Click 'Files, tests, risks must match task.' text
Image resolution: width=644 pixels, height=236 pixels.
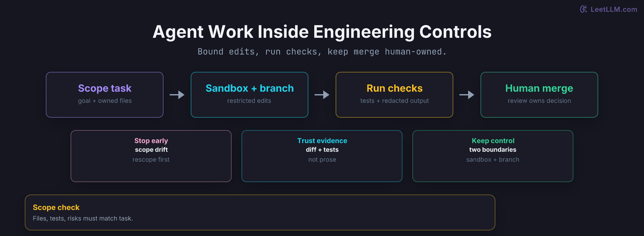click(x=83, y=218)
